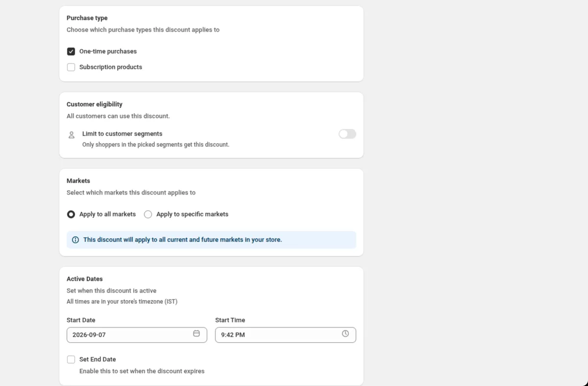Open the calendar picker icon in Start Date
This screenshot has width=588, height=386.
[196, 334]
